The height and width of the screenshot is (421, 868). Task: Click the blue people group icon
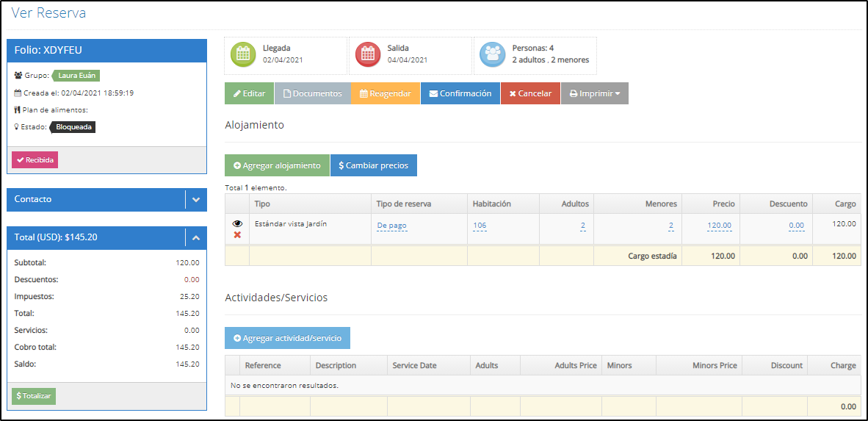(492, 54)
